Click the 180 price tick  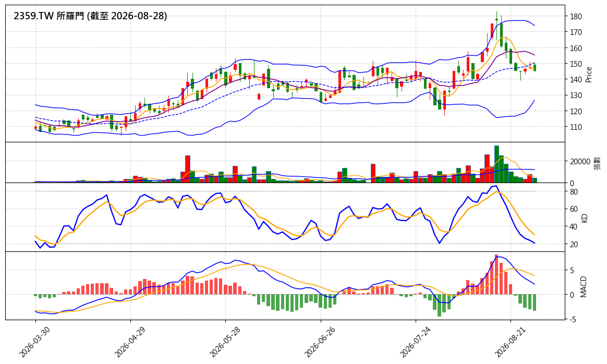tap(576, 17)
